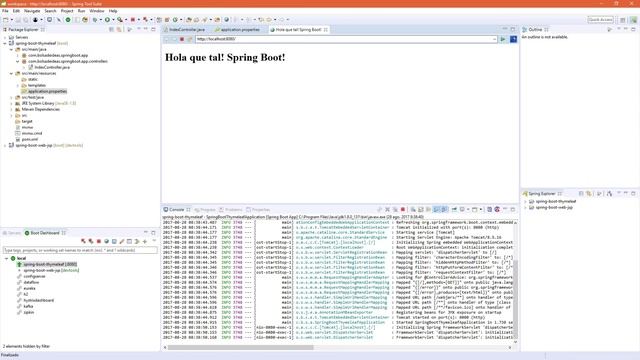Select spring-boot-web-jsp in Spring Explorer
640x360 pixels.
click(554, 207)
